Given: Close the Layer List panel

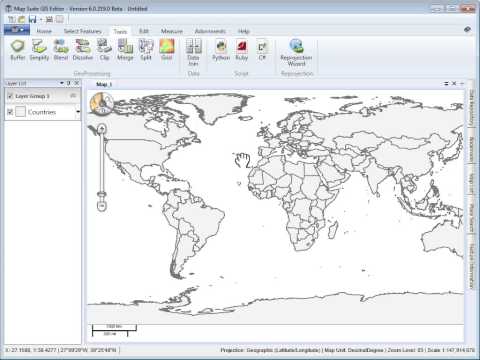Looking at the screenshot, I should click(77, 83).
